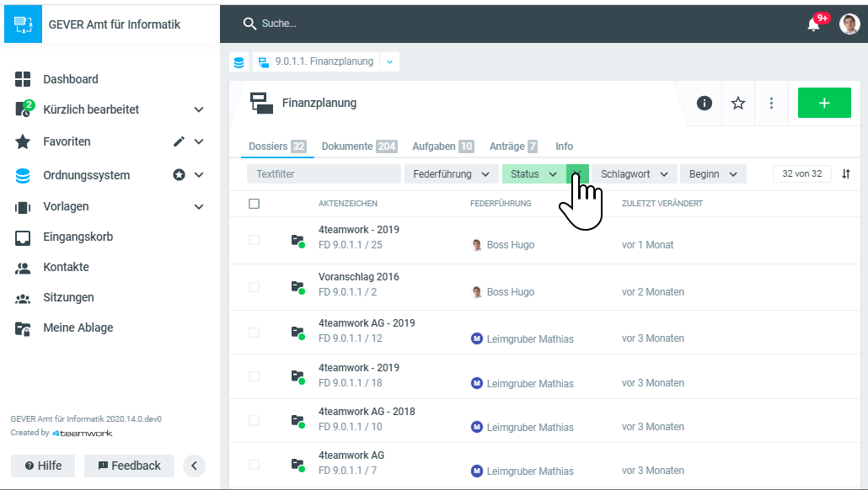The height and width of the screenshot is (490, 868).
Task: Click the green plus add button
Action: point(823,103)
